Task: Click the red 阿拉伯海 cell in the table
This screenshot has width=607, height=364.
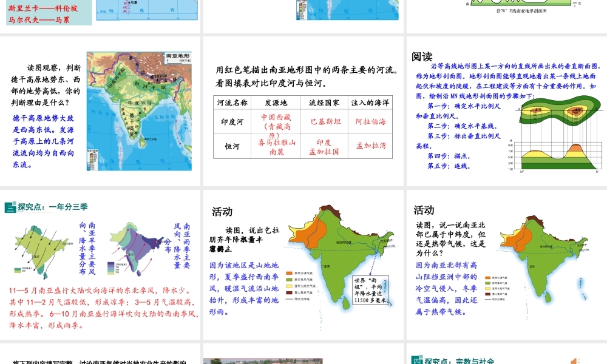Action: [370, 121]
